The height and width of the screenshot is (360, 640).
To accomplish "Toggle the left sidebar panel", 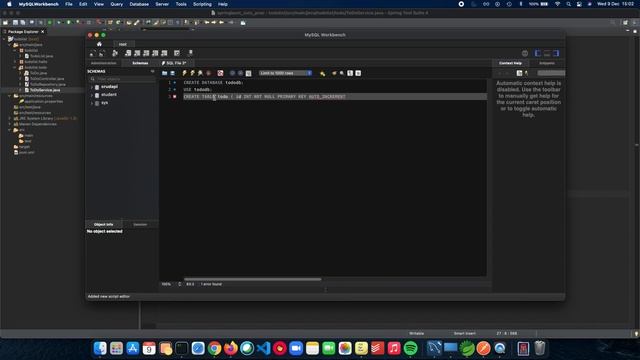I will [538, 53].
